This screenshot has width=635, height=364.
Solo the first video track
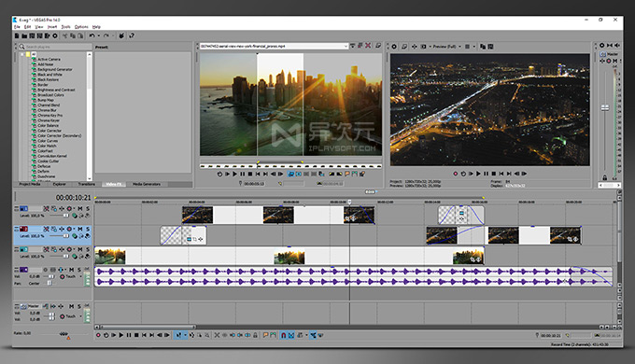(x=88, y=208)
